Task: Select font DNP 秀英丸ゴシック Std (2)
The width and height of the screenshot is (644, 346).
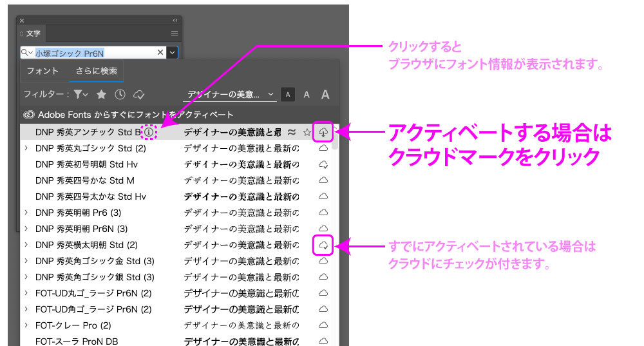Action: (91, 148)
